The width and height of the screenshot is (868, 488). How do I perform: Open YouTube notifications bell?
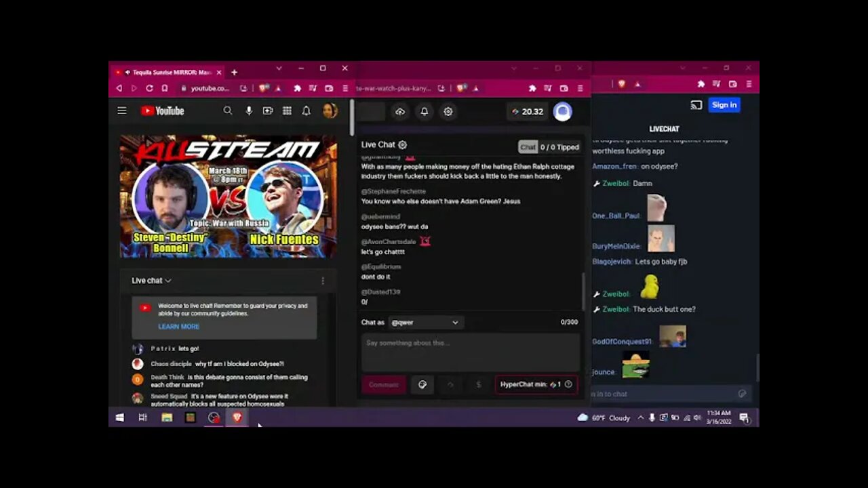click(x=306, y=111)
